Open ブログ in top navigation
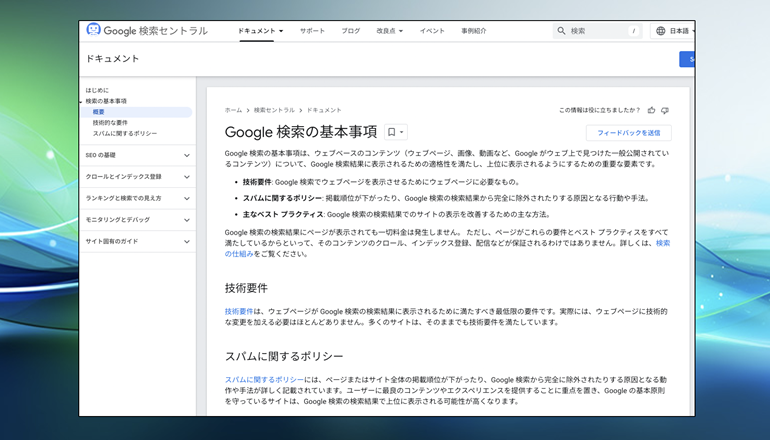Viewport: 770px width, 440px height. [351, 31]
